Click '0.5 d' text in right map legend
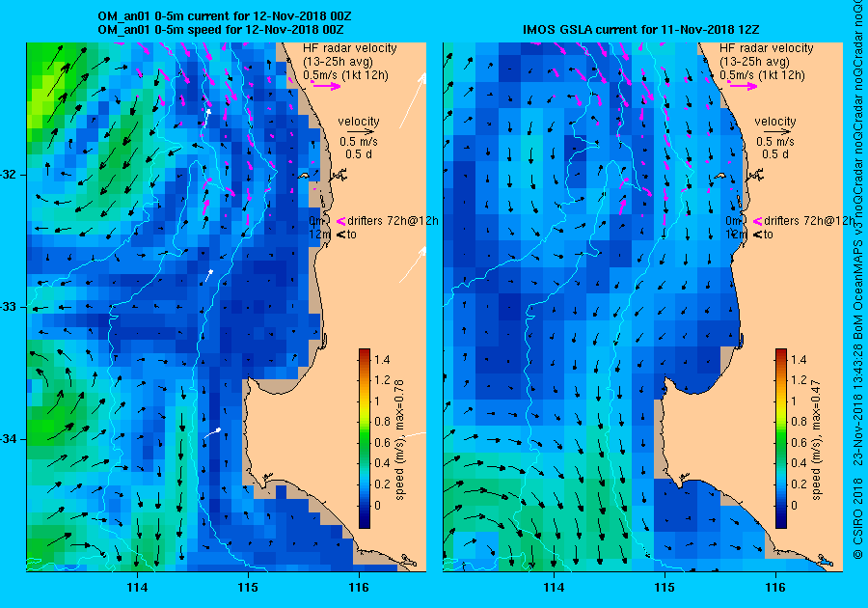The width and height of the screenshot is (868, 608). point(775,154)
